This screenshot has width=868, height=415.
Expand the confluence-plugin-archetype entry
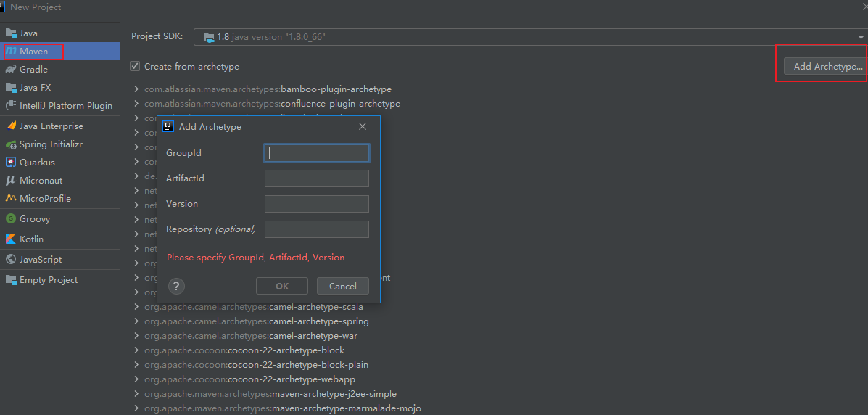coord(136,104)
